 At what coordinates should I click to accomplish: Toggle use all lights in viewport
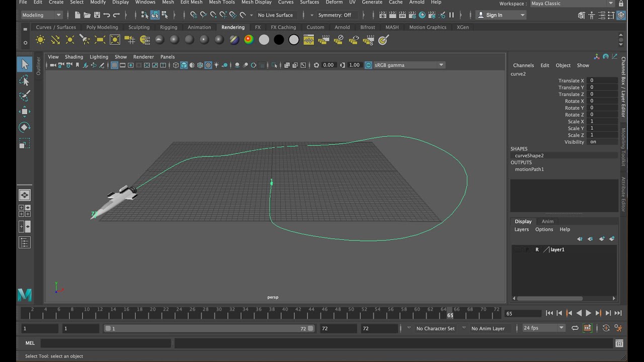coord(216,65)
